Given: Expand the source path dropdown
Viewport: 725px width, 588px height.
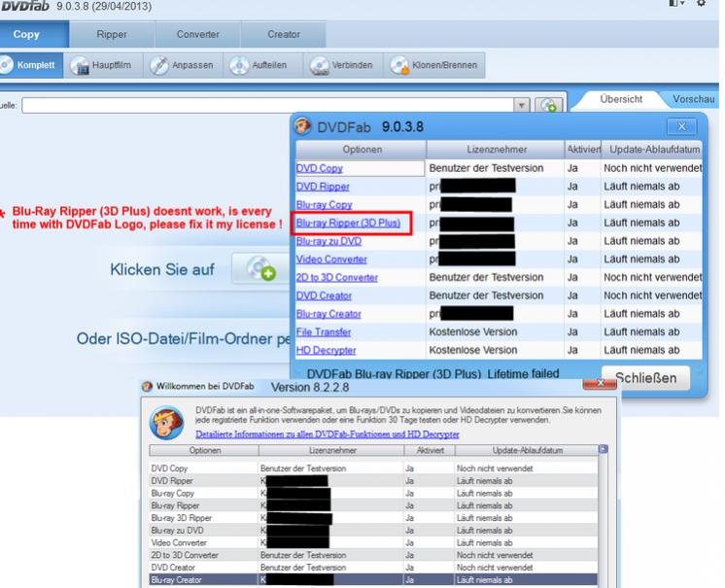Looking at the screenshot, I should tap(522, 105).
